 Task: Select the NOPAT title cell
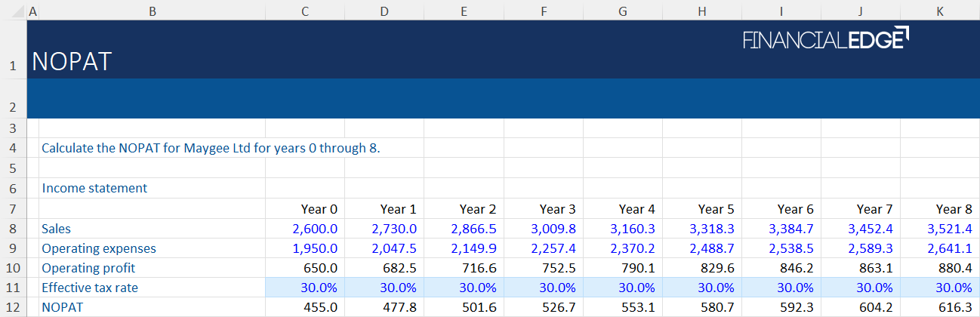pyautogui.click(x=72, y=62)
